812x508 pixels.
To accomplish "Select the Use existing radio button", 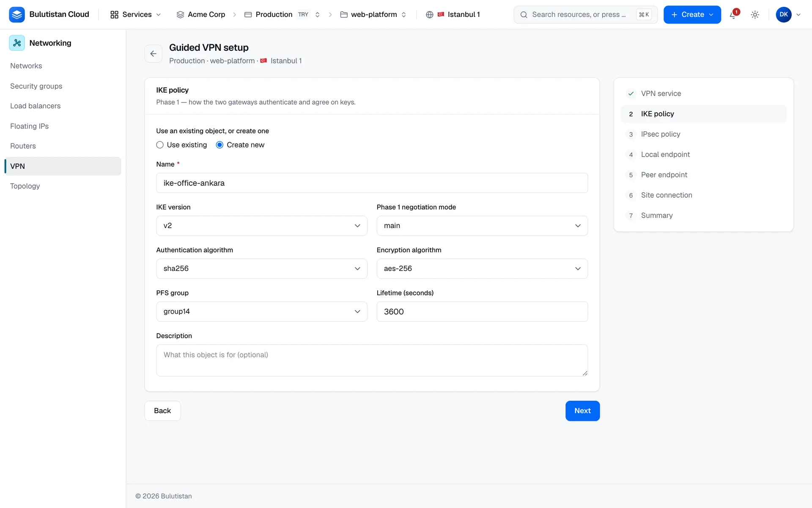I will point(160,145).
